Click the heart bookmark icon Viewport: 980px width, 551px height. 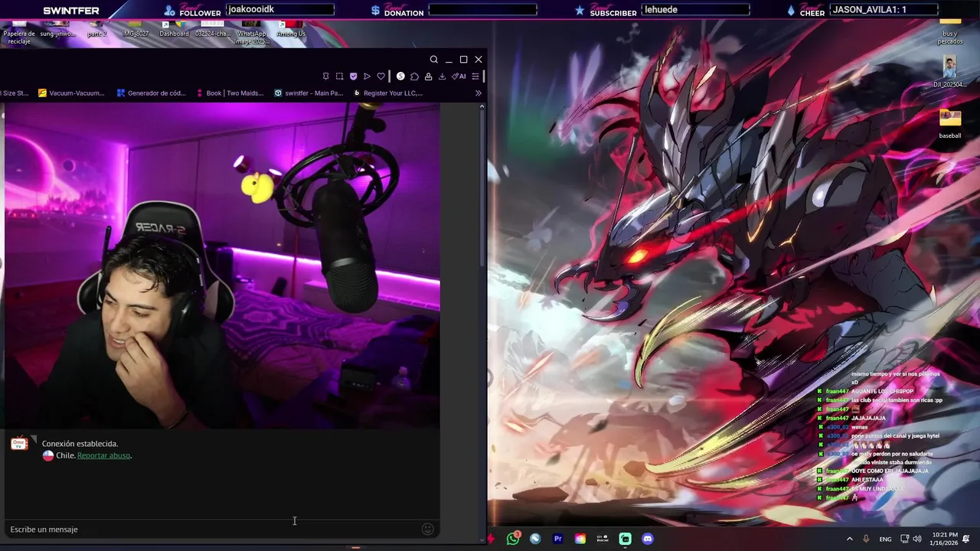[x=381, y=77]
